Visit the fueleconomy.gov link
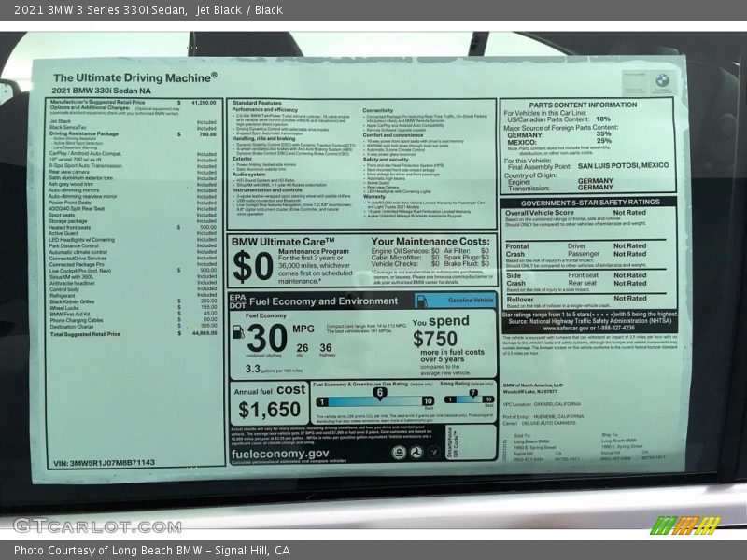Screen dimensions: 747x560 pyautogui.click(x=280, y=454)
